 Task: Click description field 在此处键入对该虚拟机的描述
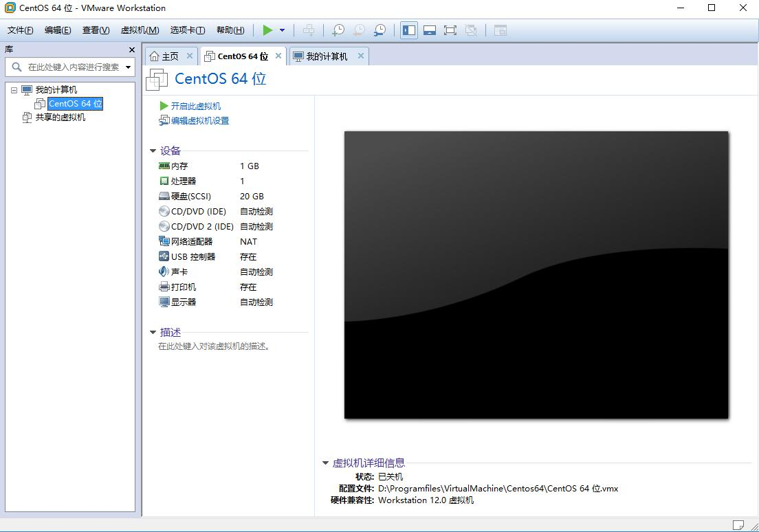click(x=214, y=346)
